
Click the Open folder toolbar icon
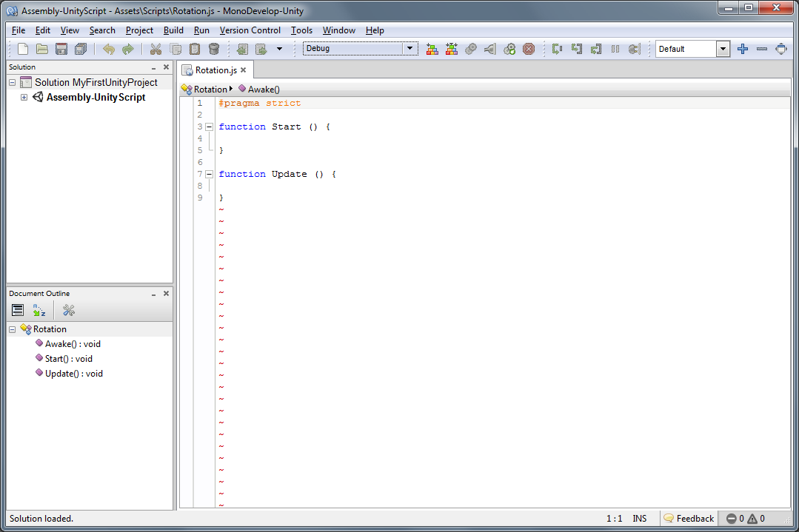[x=42, y=49]
